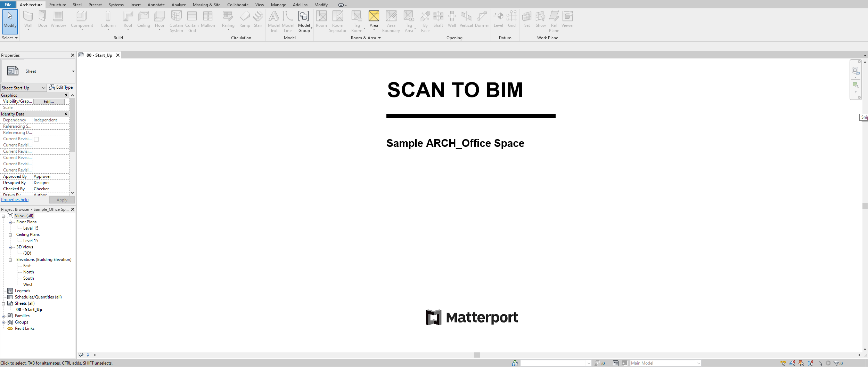This screenshot has height=367, width=868.
Task: Choose the Area tool in Room & Area
Action: (374, 20)
